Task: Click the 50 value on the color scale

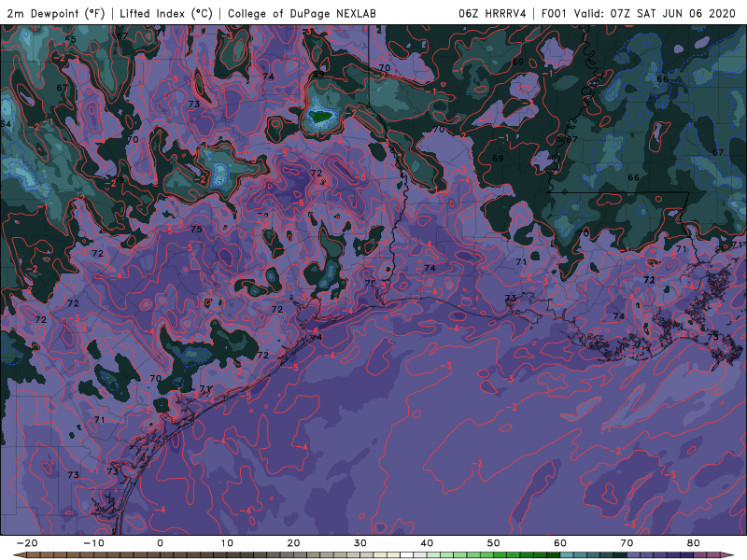Action: coord(494,543)
